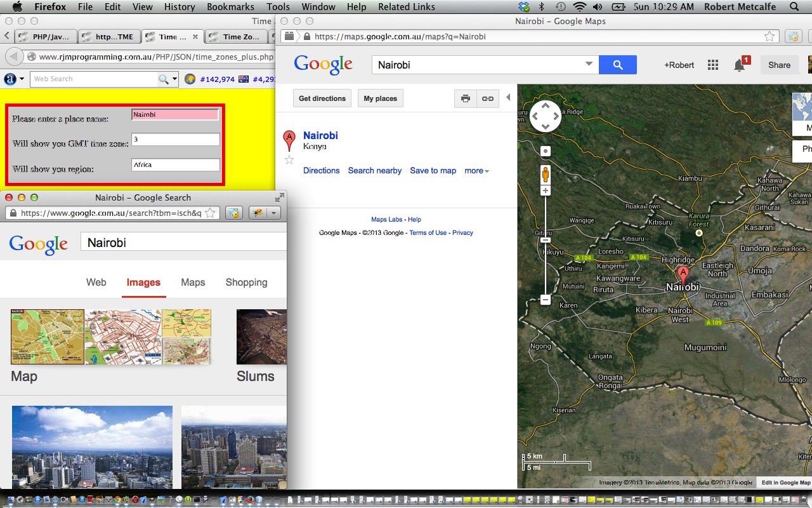The image size is (812, 508).
Task: Select the 'PHP/Jav...' browser tab
Action: (x=46, y=37)
